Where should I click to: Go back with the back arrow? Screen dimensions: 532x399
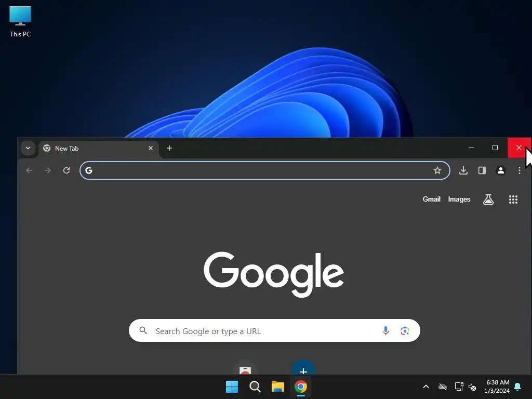(x=29, y=170)
